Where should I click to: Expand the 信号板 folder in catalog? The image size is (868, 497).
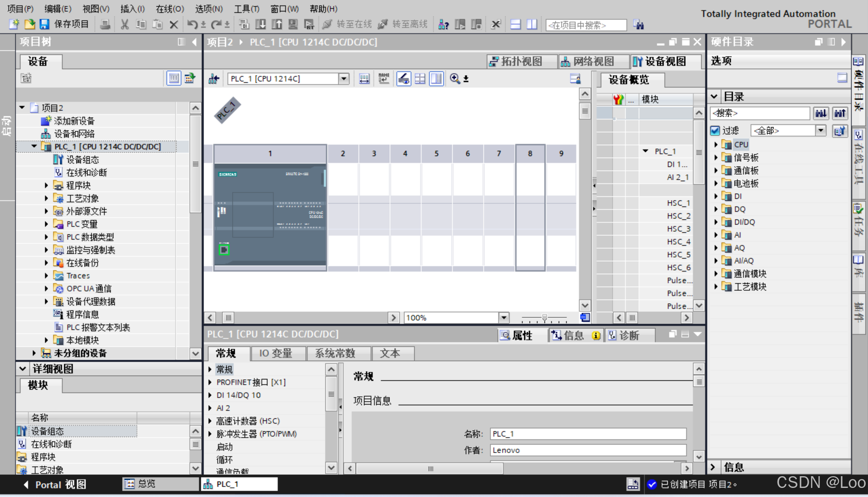point(716,158)
